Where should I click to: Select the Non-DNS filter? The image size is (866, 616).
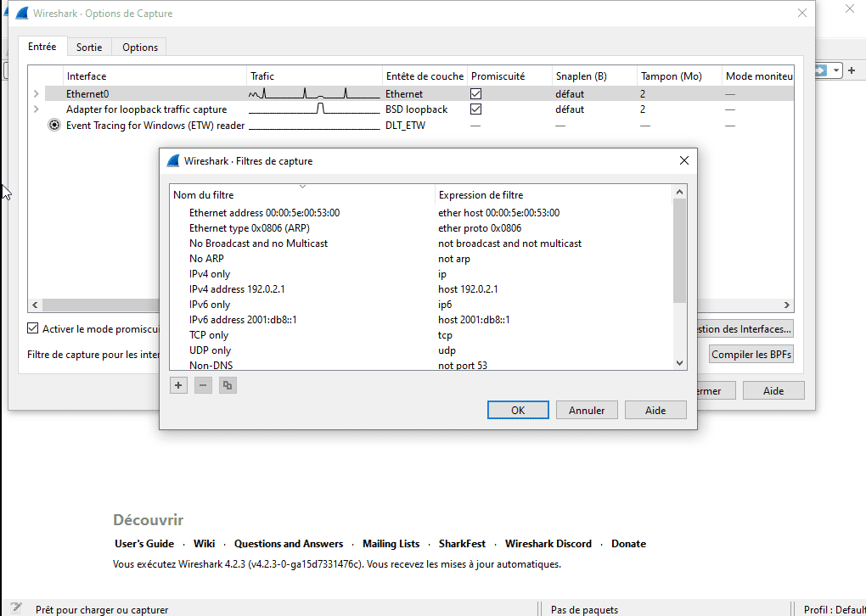coord(211,365)
